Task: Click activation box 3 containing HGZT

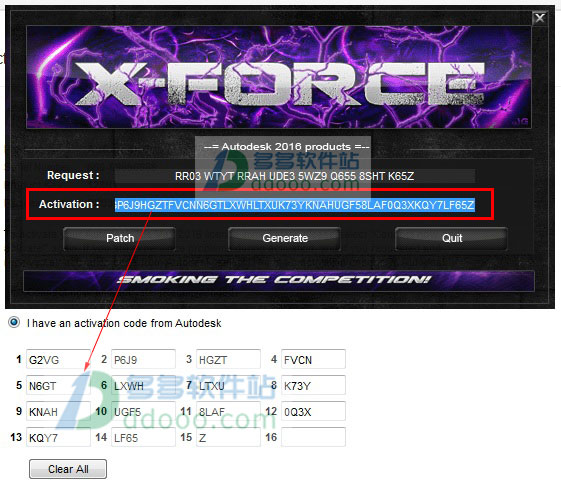Action: click(x=228, y=359)
